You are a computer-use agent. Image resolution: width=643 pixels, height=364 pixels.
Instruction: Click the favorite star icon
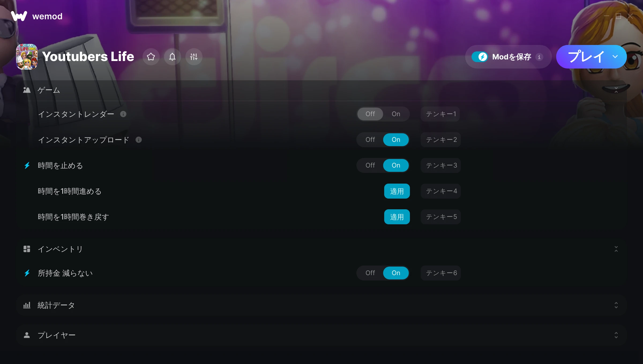click(151, 57)
